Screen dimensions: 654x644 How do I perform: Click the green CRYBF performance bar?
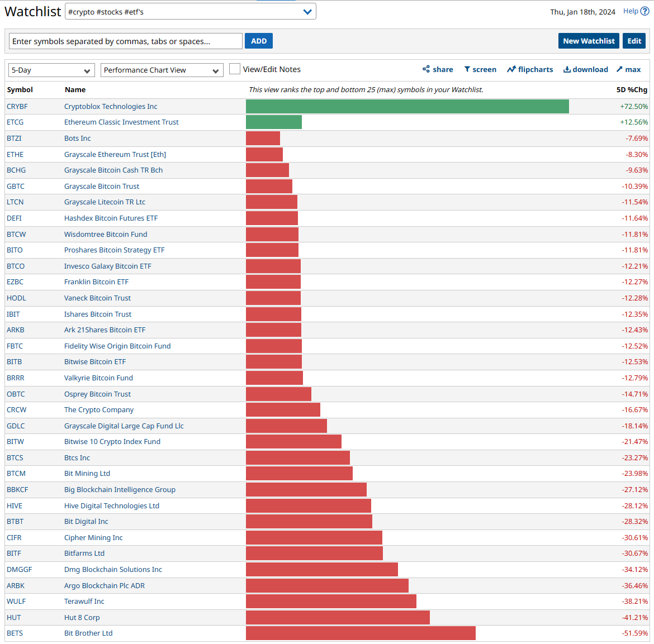407,106
